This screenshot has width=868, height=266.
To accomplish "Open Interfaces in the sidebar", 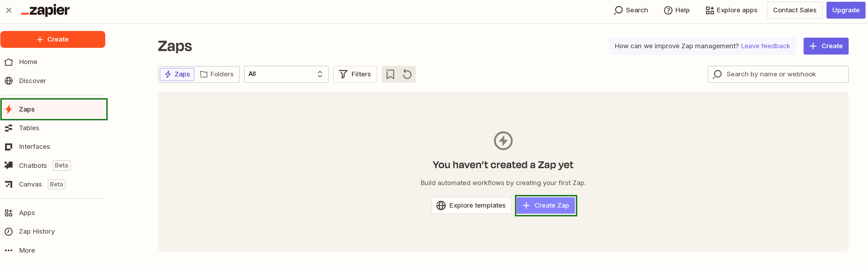I will pos(53,147).
